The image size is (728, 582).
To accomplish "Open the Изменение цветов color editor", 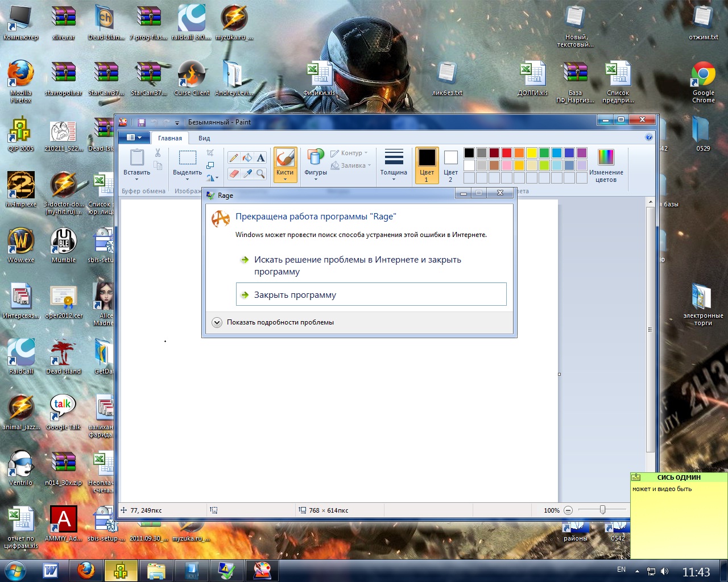I will tap(606, 166).
